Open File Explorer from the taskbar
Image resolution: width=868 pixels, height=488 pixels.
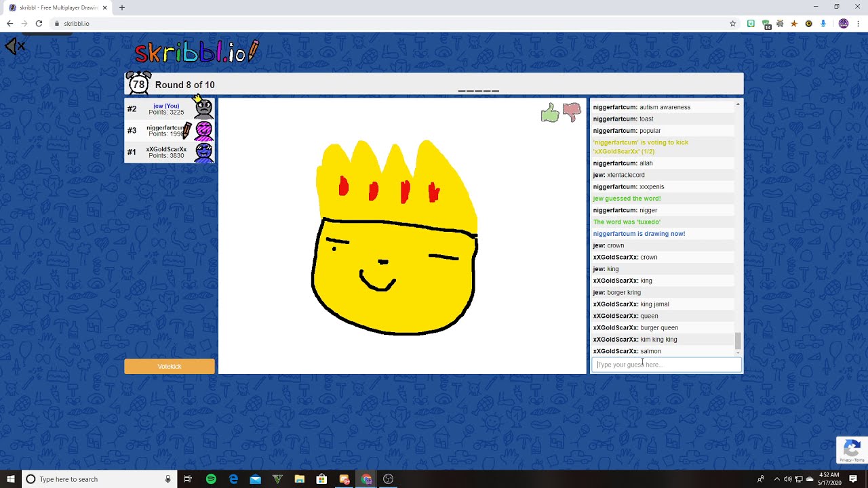pyautogui.click(x=300, y=479)
